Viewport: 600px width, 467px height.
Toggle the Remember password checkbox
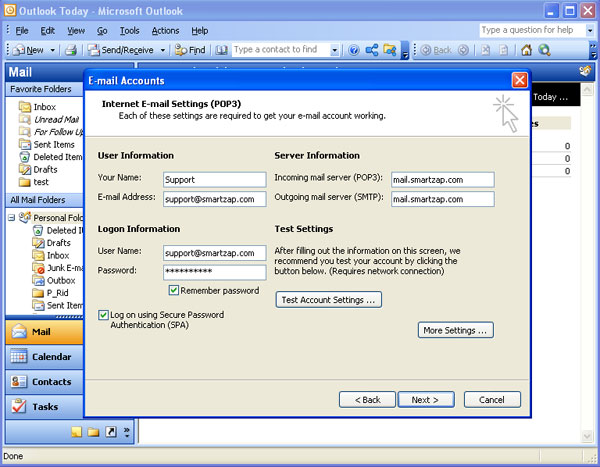pyautogui.click(x=173, y=290)
